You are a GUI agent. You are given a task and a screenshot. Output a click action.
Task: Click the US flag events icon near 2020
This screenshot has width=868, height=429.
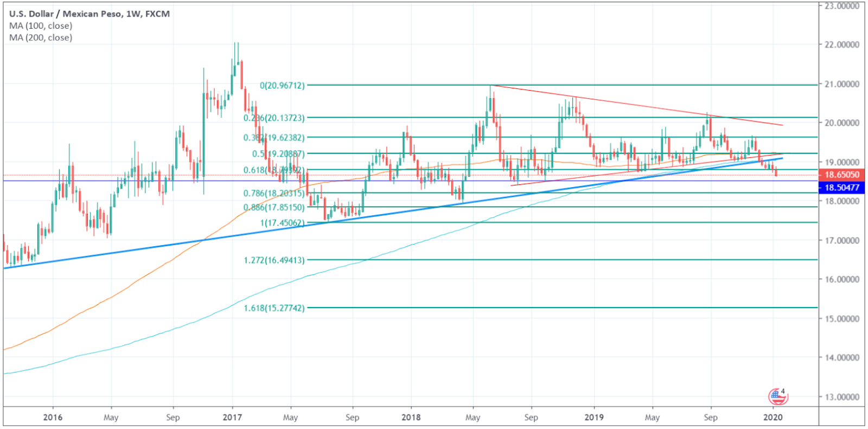click(778, 396)
